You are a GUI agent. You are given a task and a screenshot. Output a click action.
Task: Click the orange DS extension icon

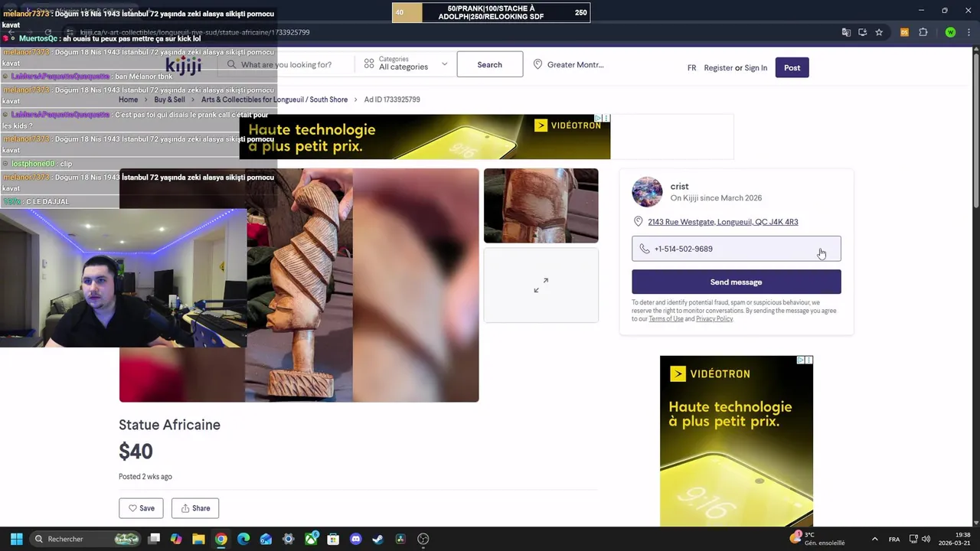[x=904, y=32]
